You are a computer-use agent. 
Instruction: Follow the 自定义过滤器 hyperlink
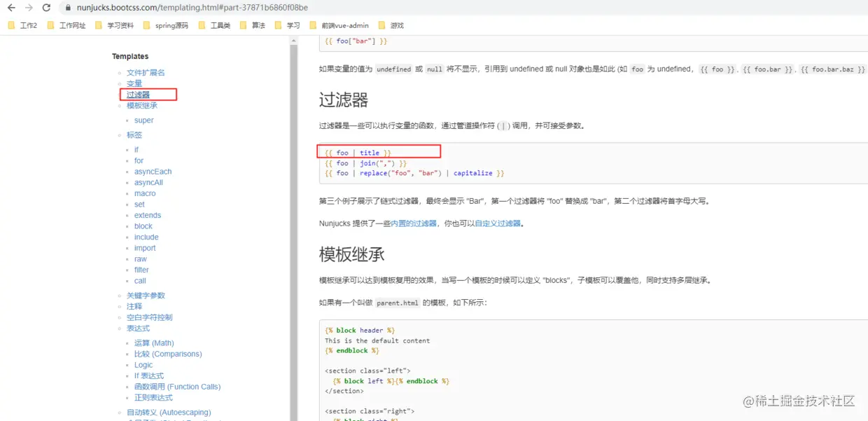(498, 223)
